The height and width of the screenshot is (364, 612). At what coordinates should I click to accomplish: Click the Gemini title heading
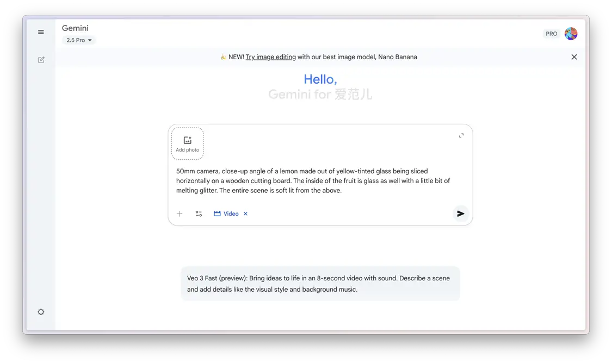pos(75,28)
